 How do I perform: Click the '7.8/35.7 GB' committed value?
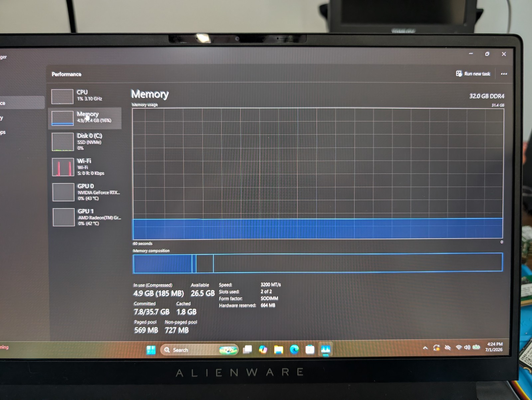tap(152, 312)
